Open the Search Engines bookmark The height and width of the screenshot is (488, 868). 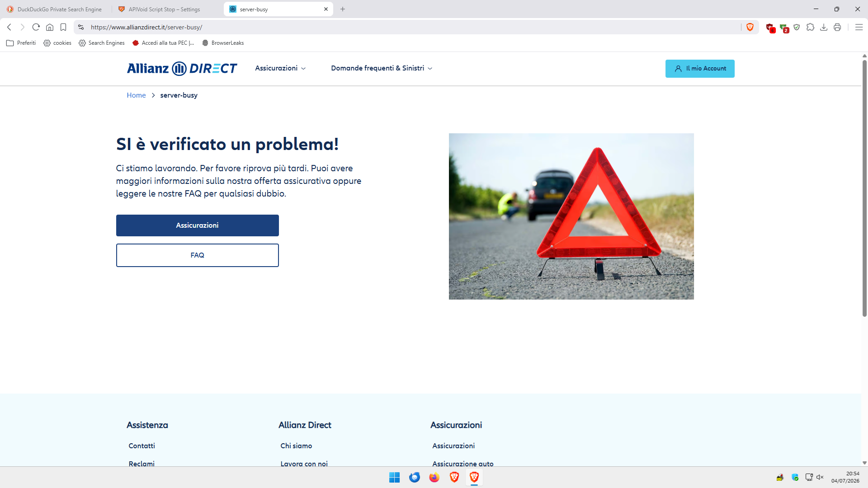[102, 43]
